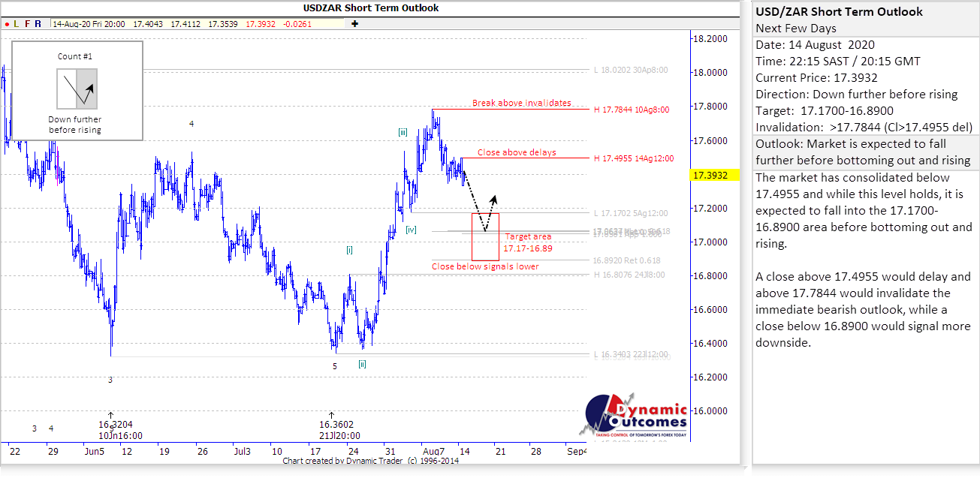
Task: Select the Count #1 preview box
Action: pyautogui.click(x=77, y=91)
